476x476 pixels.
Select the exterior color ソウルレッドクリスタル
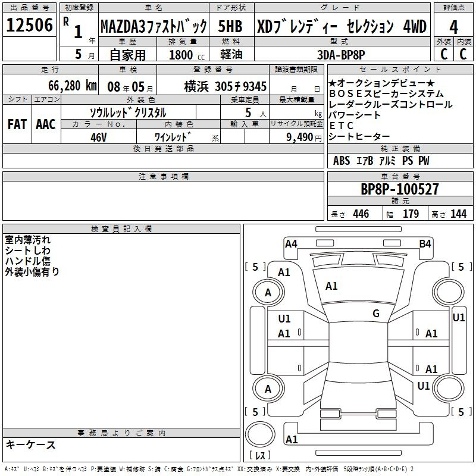tap(128, 113)
